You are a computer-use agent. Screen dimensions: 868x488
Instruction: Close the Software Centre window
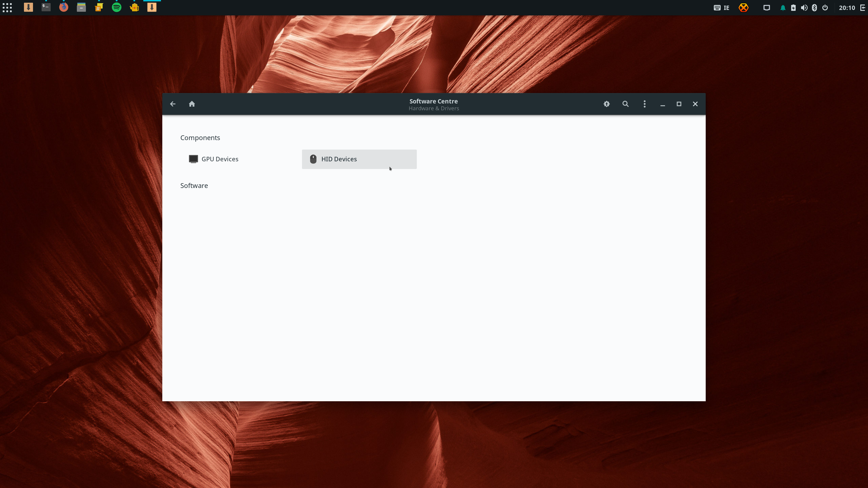coord(695,104)
